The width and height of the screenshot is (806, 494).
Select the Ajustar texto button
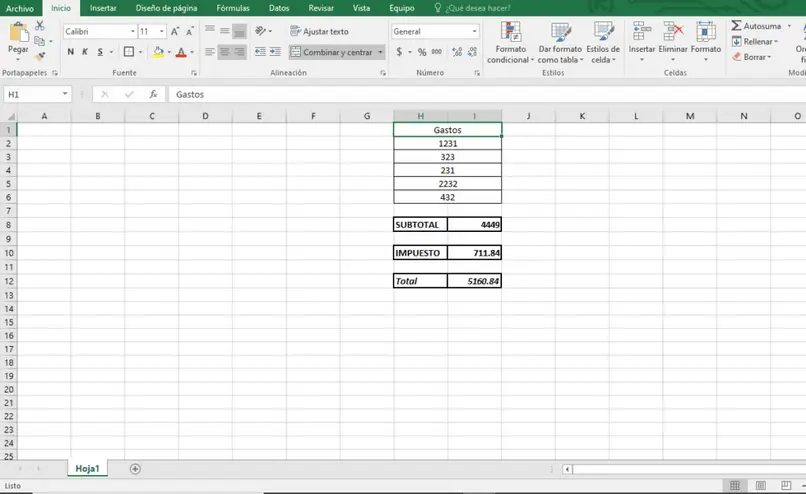[320, 31]
